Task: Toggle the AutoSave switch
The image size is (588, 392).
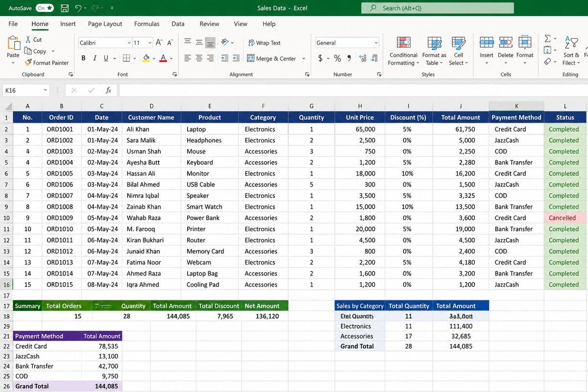Action: [45, 8]
